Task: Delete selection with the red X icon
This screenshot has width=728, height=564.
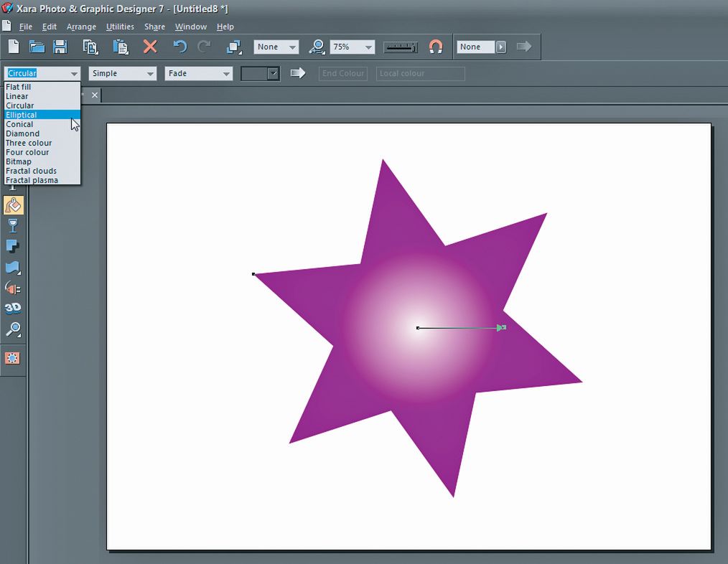Action: coord(150,47)
